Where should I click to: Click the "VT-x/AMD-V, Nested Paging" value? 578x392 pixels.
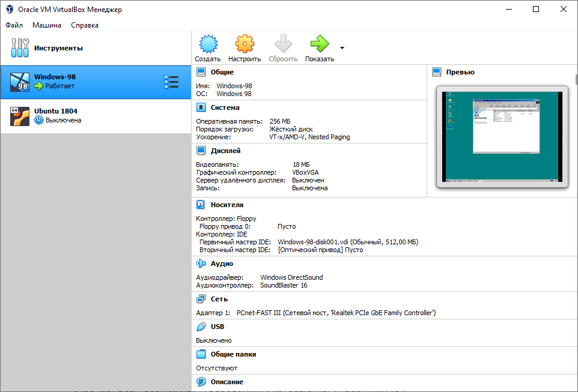(x=309, y=137)
